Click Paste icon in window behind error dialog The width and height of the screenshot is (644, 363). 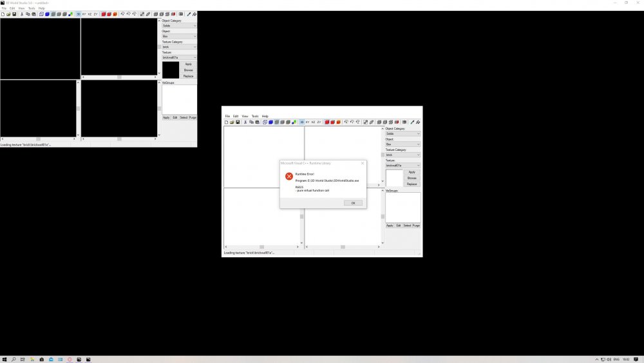tap(257, 122)
